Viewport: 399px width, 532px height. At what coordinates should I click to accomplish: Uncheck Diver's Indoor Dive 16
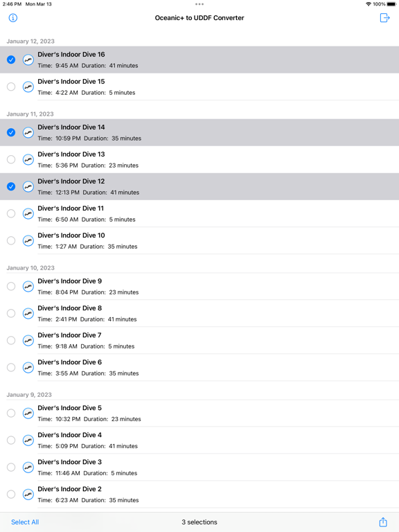tap(11, 60)
